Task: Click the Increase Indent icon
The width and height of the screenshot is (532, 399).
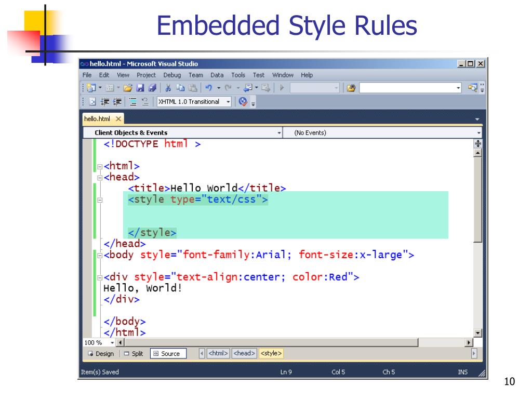Action: (117, 101)
